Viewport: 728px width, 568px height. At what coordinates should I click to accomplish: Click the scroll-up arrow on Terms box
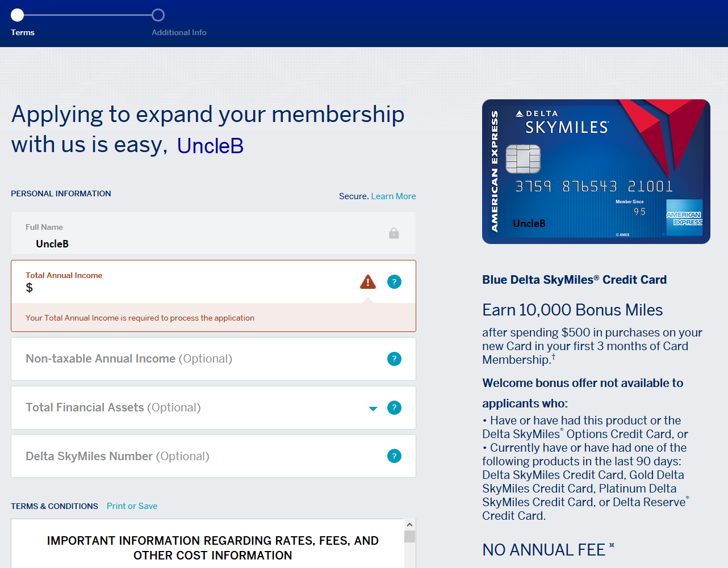[409, 524]
